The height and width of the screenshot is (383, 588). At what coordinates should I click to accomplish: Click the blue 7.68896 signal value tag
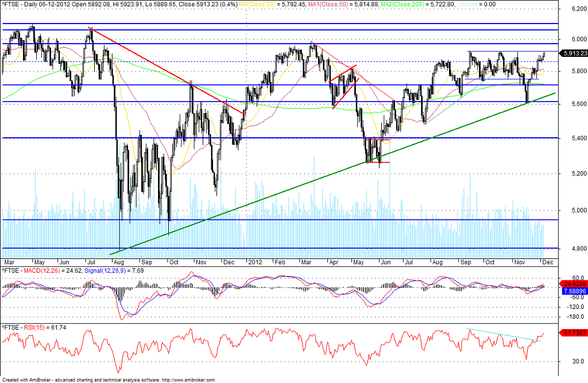pyautogui.click(x=574, y=291)
